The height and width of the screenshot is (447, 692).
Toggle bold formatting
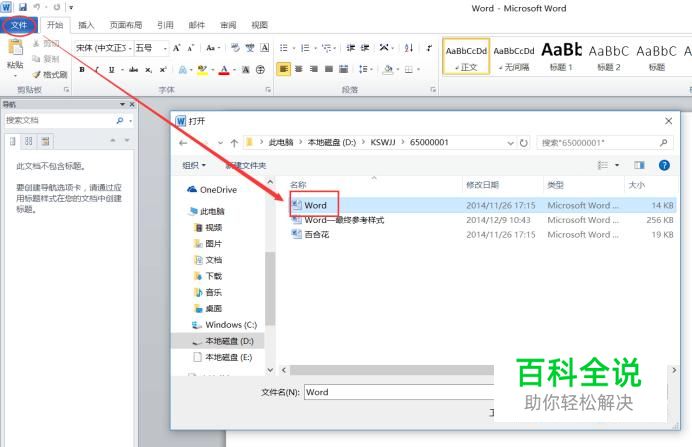click(82, 70)
